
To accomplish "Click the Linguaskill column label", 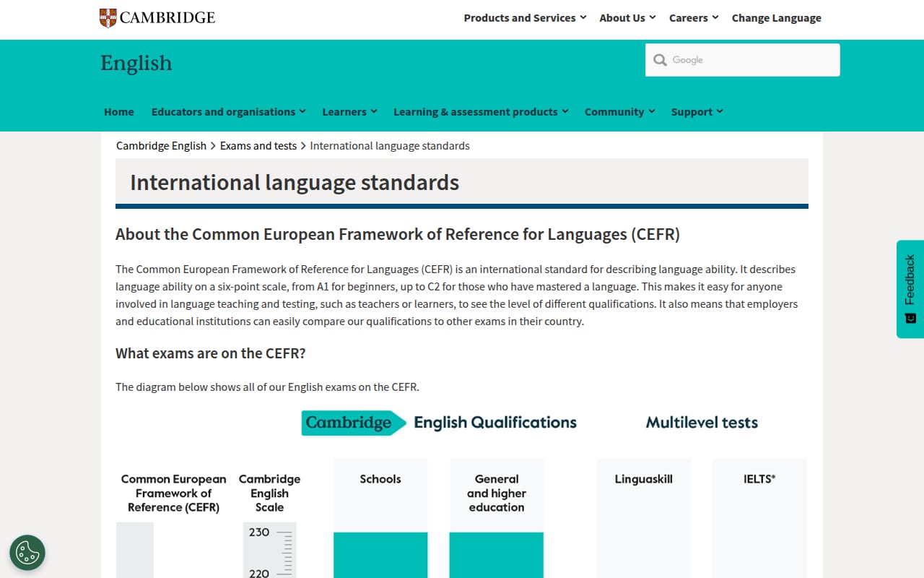I will click(644, 479).
